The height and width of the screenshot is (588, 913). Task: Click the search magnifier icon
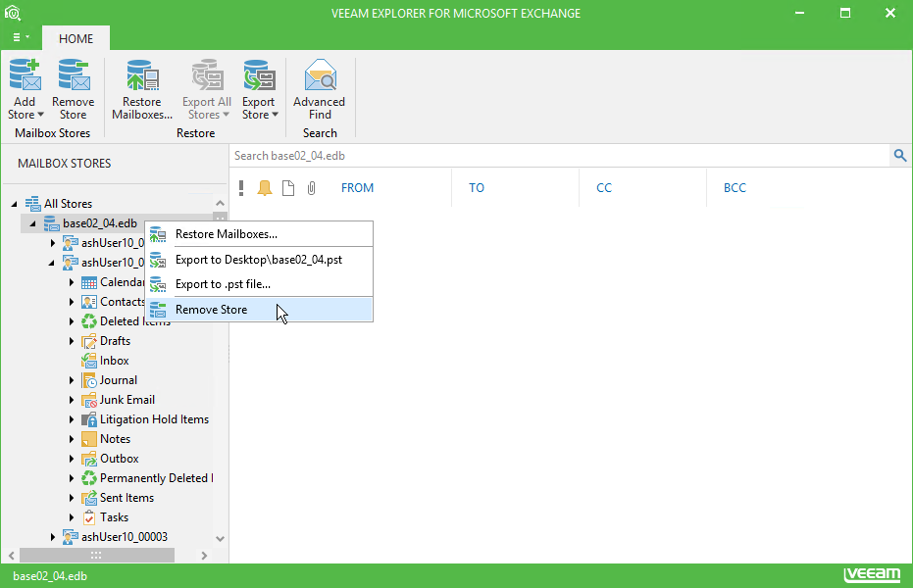[900, 155]
